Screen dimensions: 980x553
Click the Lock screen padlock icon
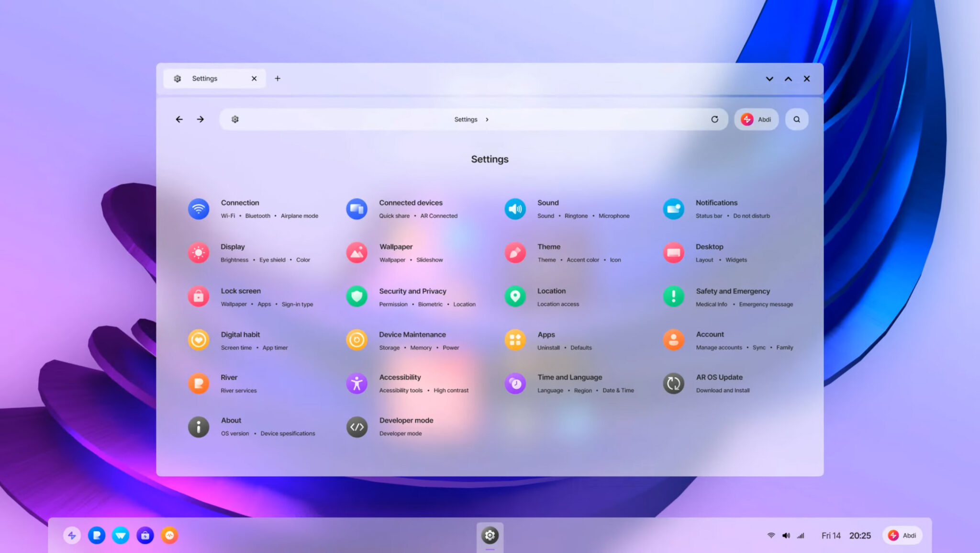click(199, 297)
